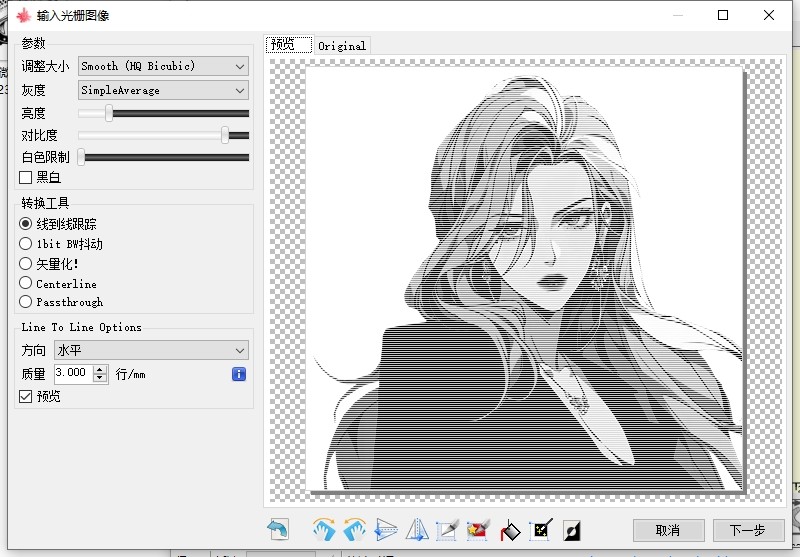Decrease 质量 value with down arrow

101,378
